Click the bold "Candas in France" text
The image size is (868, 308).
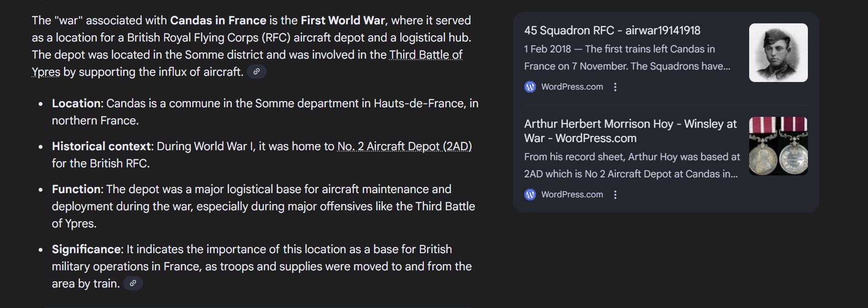(x=218, y=21)
